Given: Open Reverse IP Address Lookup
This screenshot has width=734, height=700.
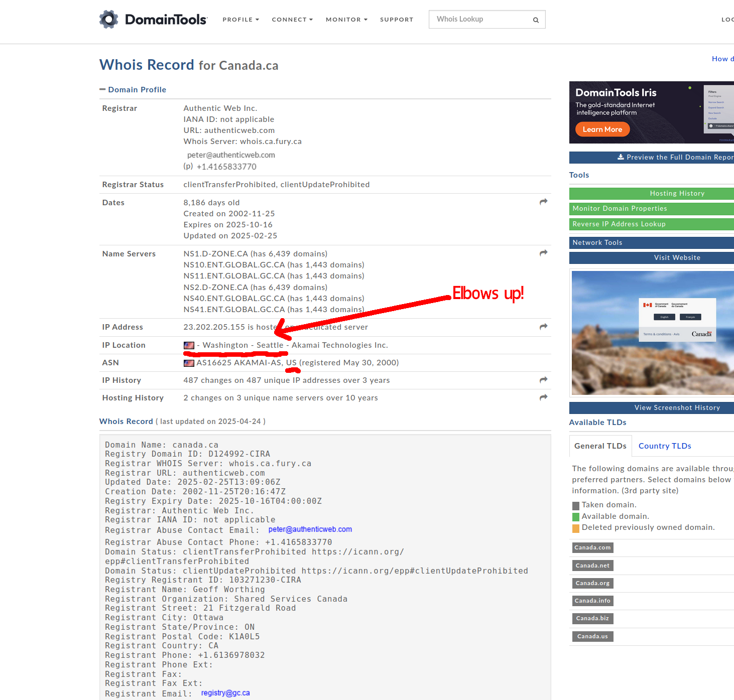Looking at the screenshot, I should click(x=652, y=224).
